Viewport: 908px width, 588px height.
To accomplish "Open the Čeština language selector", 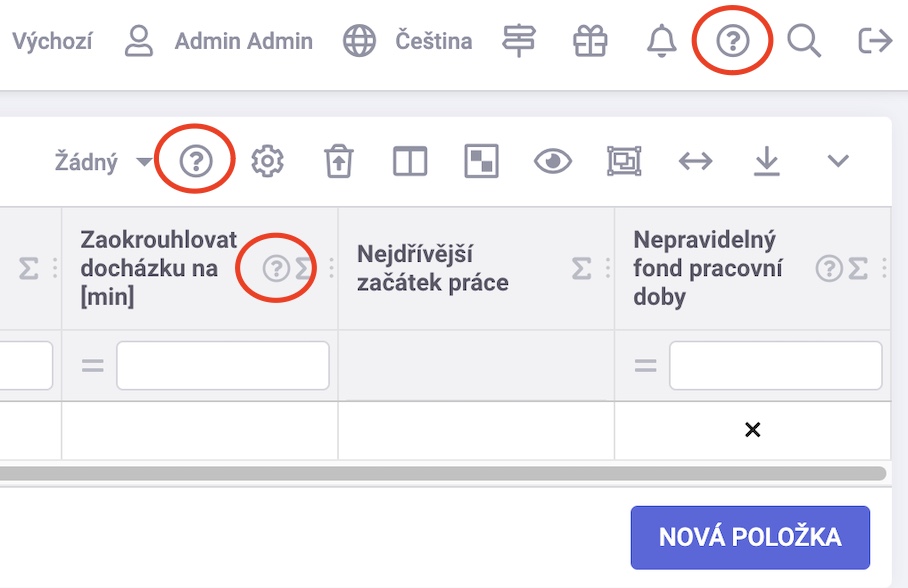I will tap(408, 41).
